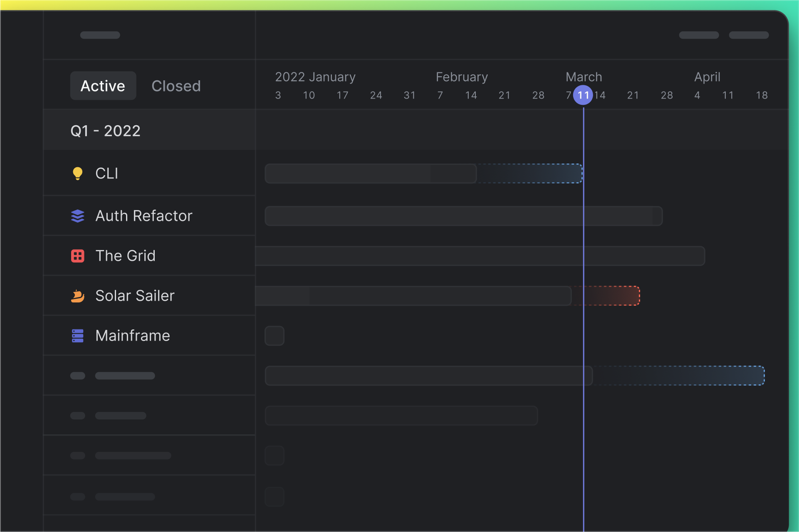This screenshot has height=532, width=799.
Task: Click the today marker 11 on timeline
Action: point(583,95)
